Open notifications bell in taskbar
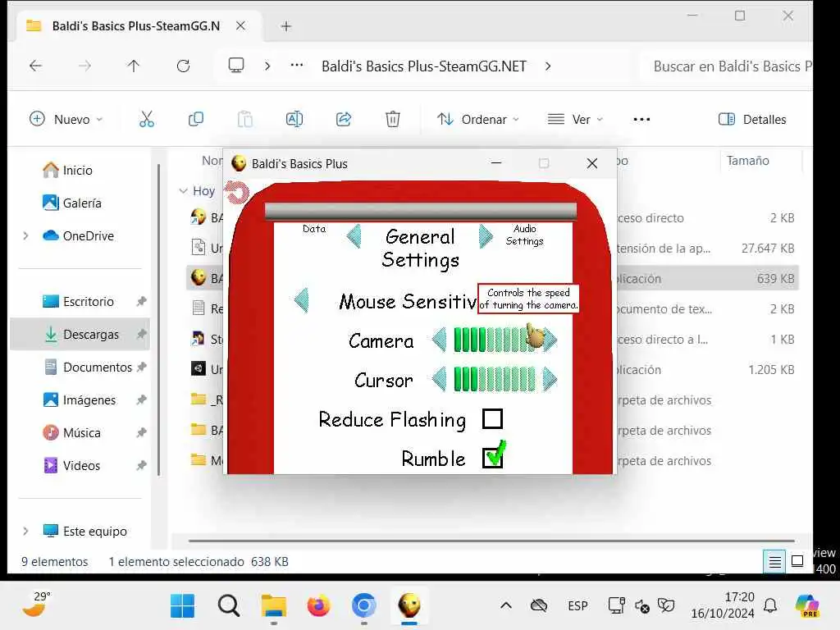Screen dimensions: 840x630 tap(770, 606)
